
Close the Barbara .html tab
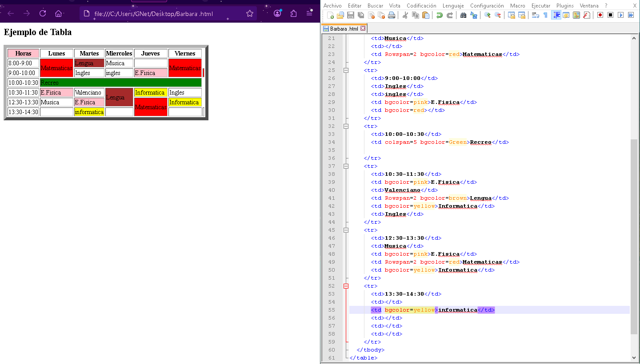363,28
